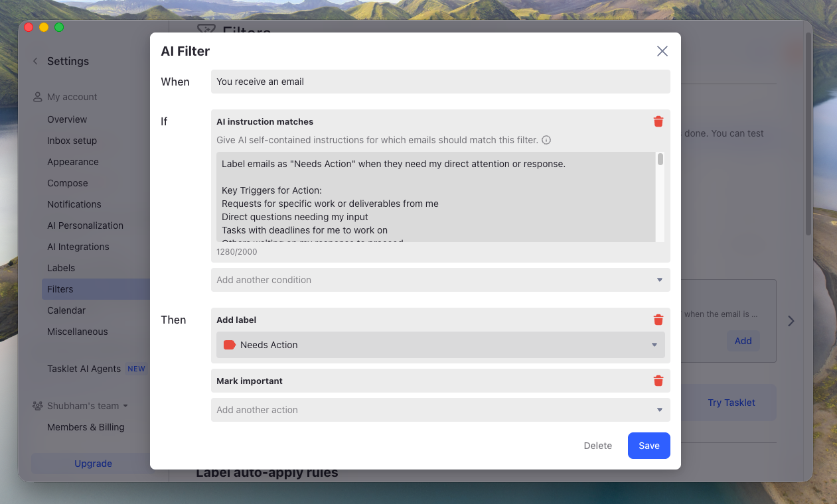
Task: Click the Settings sidebar title
Action: pyautogui.click(x=68, y=61)
